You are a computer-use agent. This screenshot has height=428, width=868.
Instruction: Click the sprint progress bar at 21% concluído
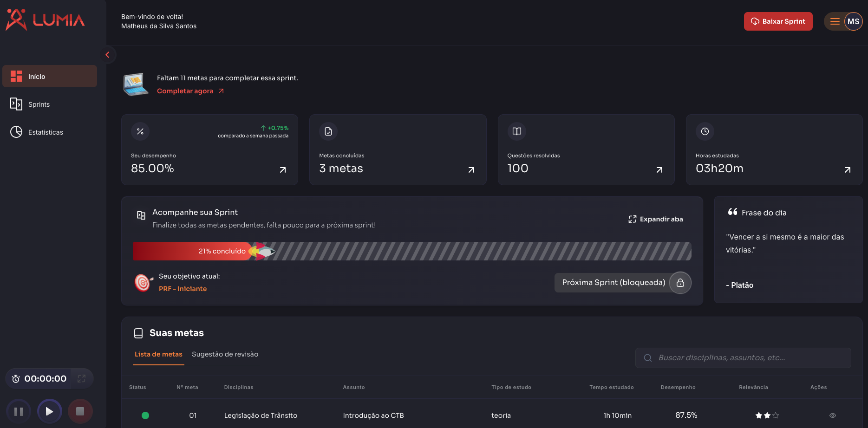coord(411,251)
